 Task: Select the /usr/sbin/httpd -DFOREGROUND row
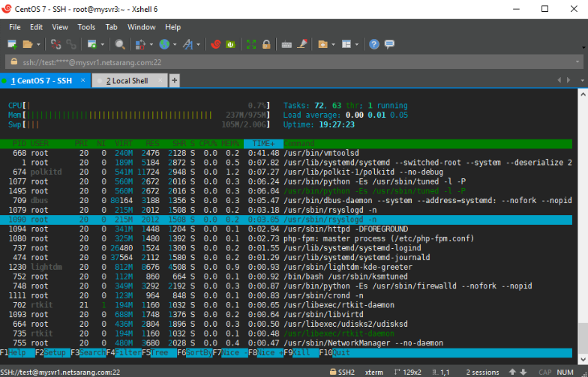pos(286,229)
